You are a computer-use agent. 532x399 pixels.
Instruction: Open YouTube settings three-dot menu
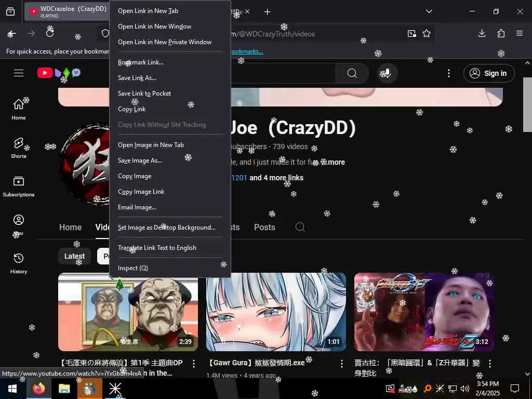tap(449, 73)
